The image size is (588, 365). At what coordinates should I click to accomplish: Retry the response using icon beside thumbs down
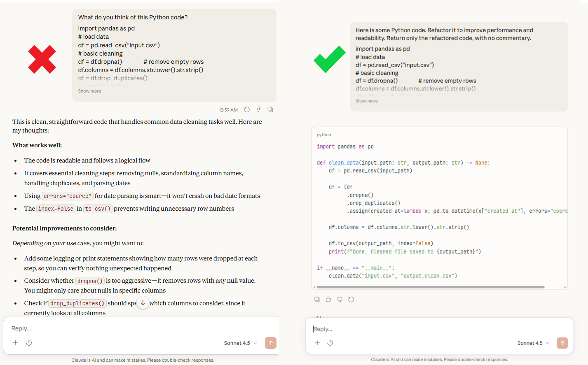pos(351,299)
